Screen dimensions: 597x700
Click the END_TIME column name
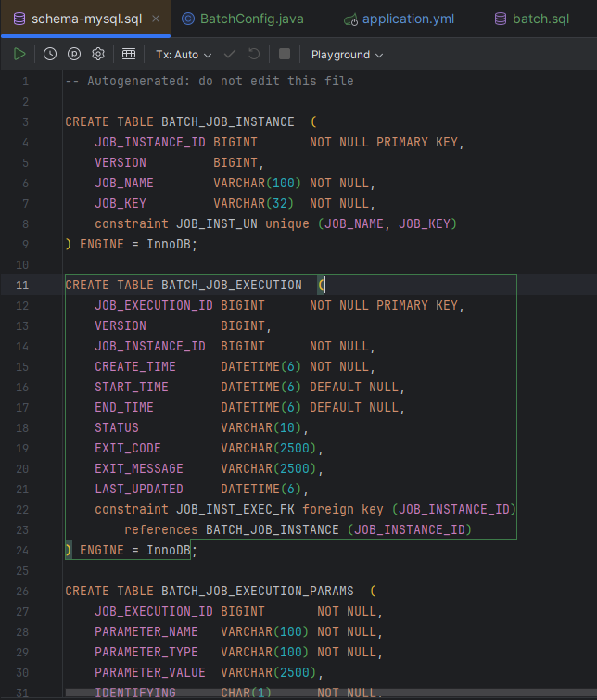(124, 408)
